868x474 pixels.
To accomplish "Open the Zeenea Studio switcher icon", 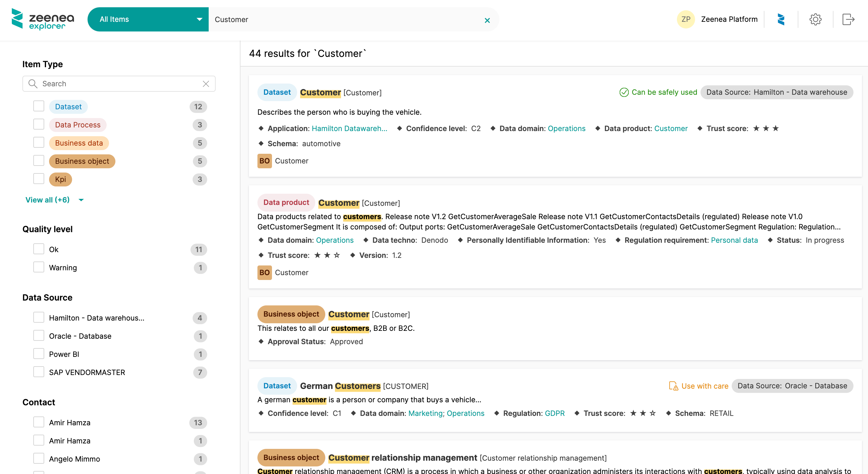I will point(781,19).
